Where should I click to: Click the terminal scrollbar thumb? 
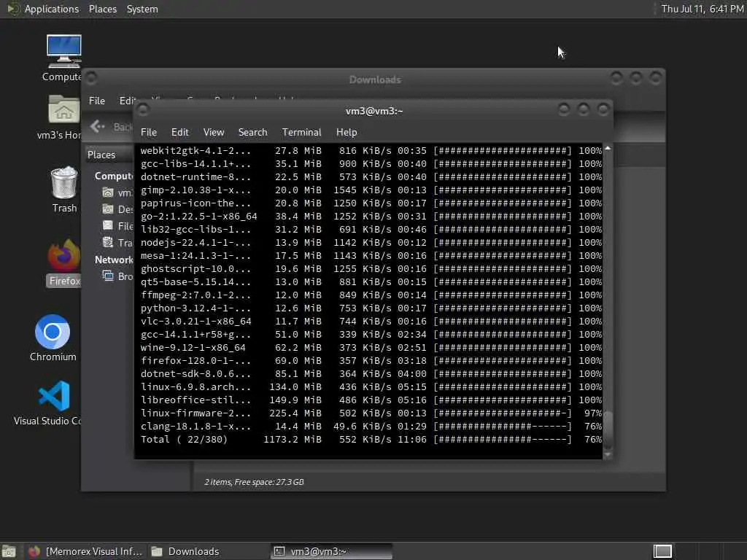[608, 429]
